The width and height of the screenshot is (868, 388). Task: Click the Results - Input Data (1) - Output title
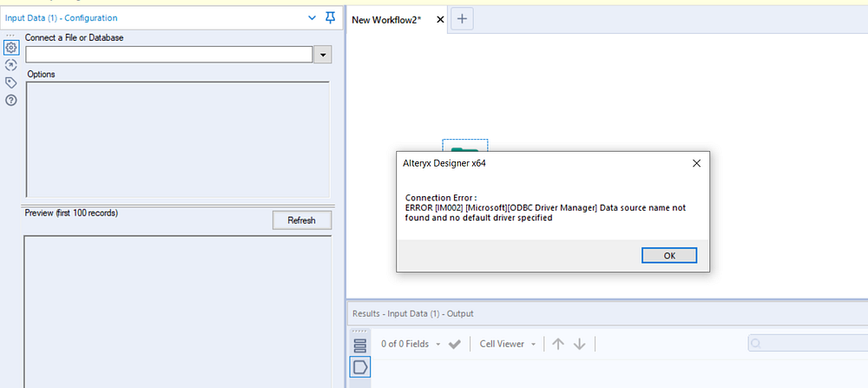click(413, 313)
